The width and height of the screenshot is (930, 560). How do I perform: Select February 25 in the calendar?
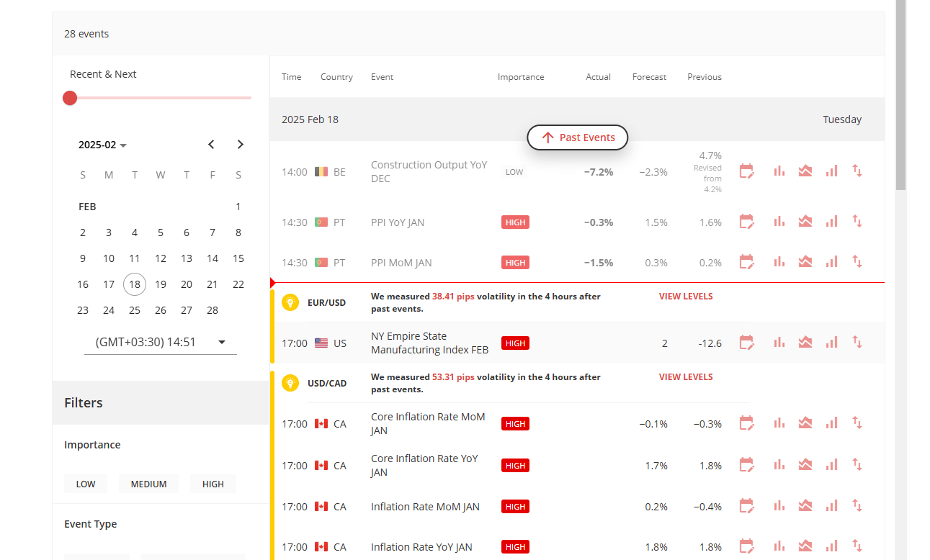pos(135,310)
